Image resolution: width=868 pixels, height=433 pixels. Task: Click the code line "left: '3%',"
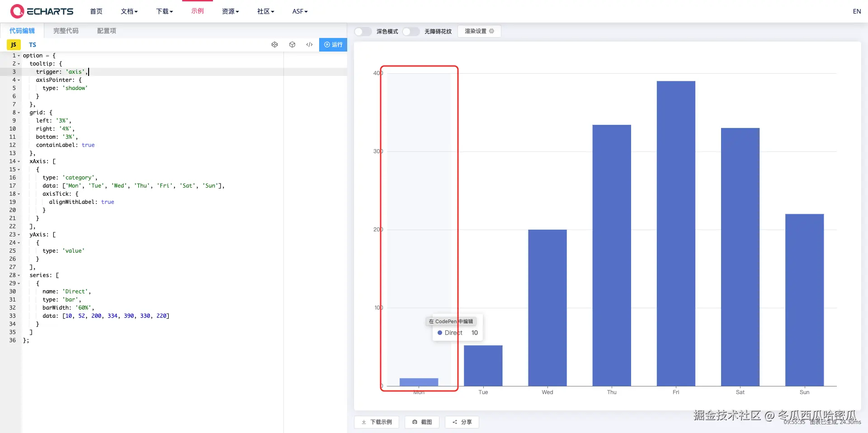pyautogui.click(x=54, y=121)
